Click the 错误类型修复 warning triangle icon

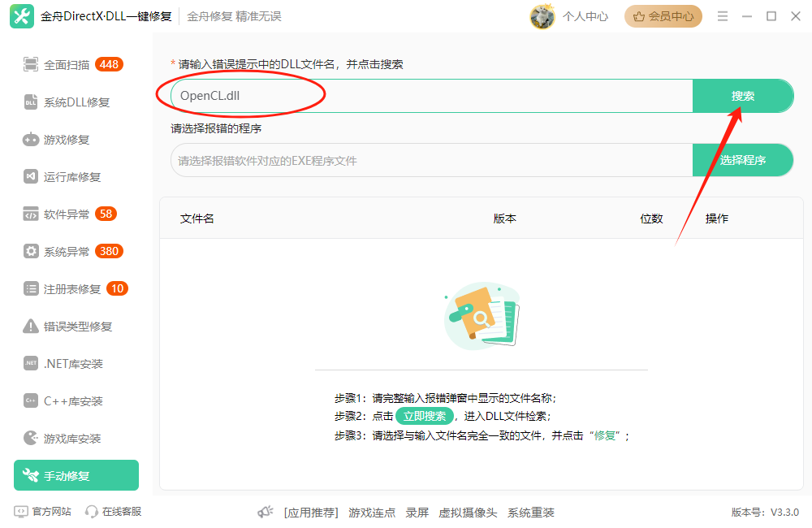(x=31, y=326)
